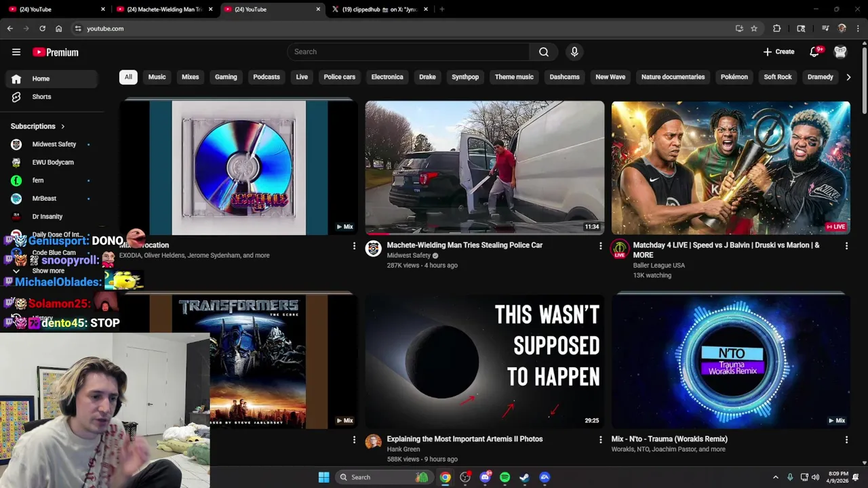This screenshot has width=868, height=488.
Task: Select the Pokémon chip
Action: [734, 77]
